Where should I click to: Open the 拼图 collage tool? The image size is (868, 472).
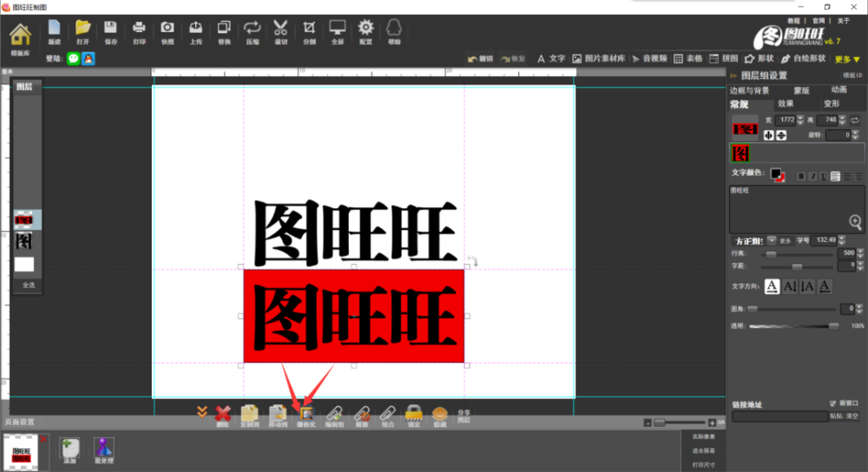coord(724,59)
